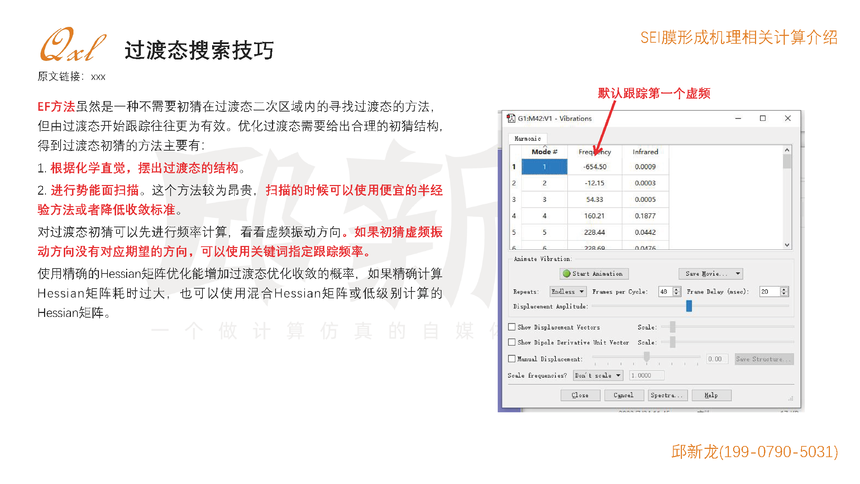Click the GaussView icon in the Vibrations title bar
The image size is (860, 484).
pos(512,118)
